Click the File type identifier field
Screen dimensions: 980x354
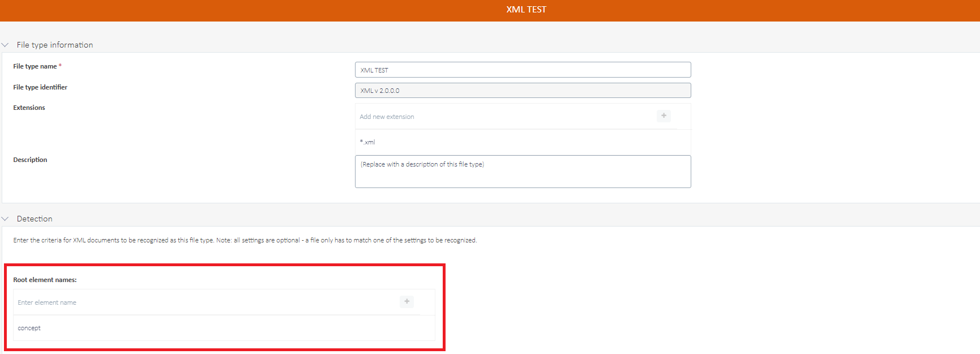[523, 90]
